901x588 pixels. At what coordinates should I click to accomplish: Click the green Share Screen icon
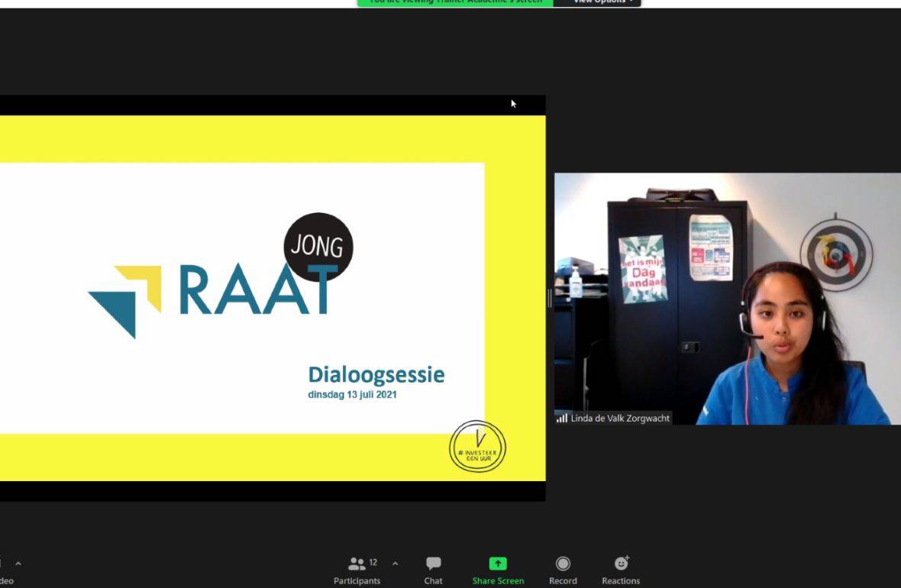click(x=498, y=564)
